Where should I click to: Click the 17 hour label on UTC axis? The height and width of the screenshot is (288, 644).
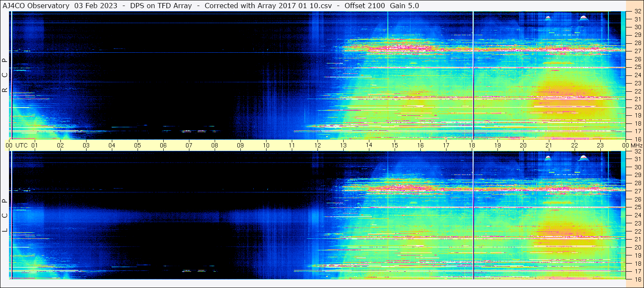pos(446,145)
